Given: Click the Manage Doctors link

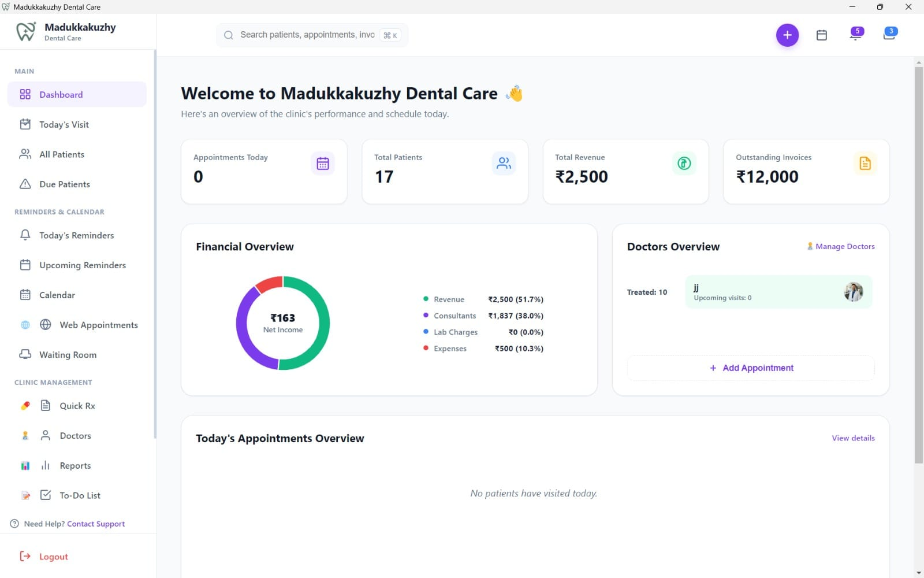Looking at the screenshot, I should (x=841, y=246).
